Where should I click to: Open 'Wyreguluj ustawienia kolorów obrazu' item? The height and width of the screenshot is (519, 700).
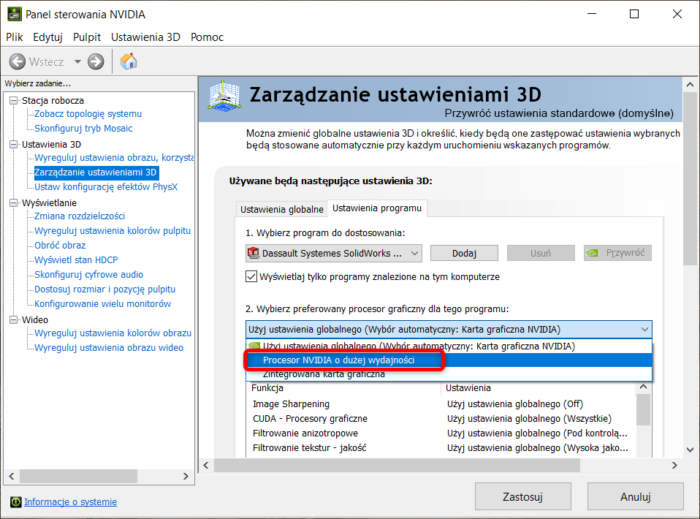(x=113, y=333)
